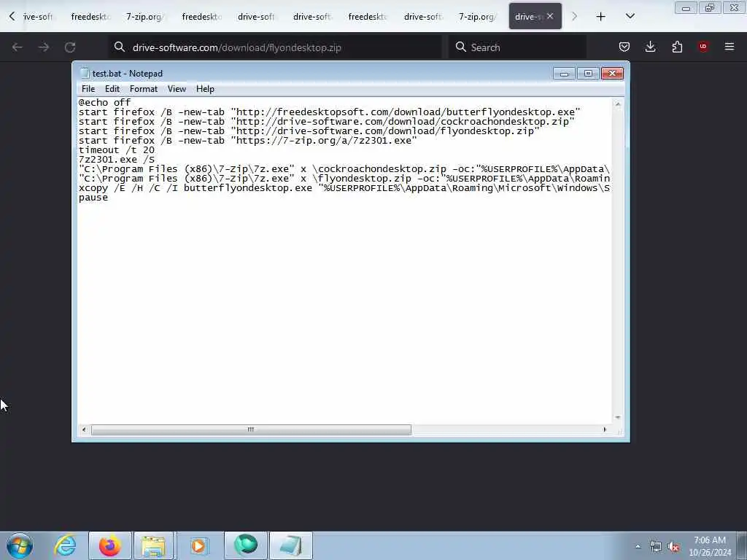The image size is (747, 560).
Task: Click the green circular app taskbar icon
Action: [x=246, y=545]
